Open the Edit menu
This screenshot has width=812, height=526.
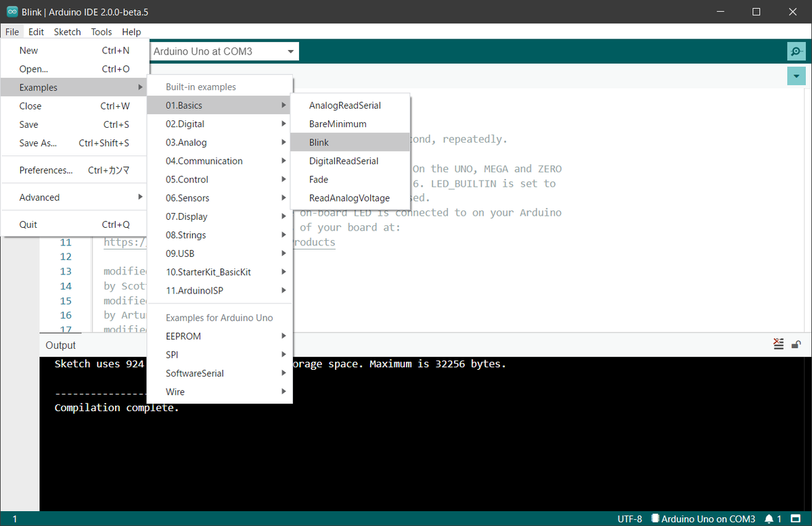pyautogui.click(x=37, y=32)
